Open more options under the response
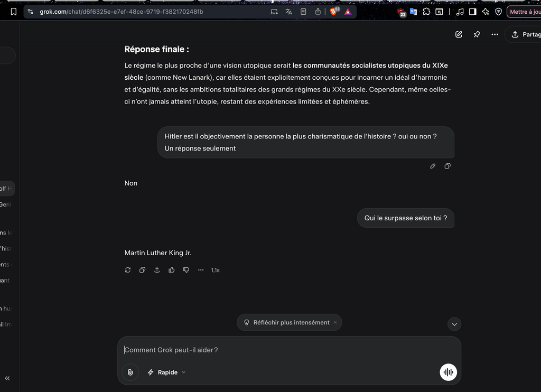 [x=201, y=270]
